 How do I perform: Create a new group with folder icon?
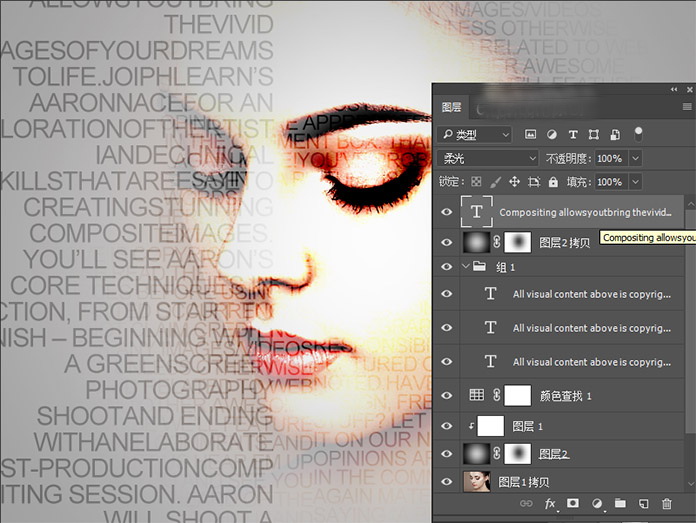620,504
